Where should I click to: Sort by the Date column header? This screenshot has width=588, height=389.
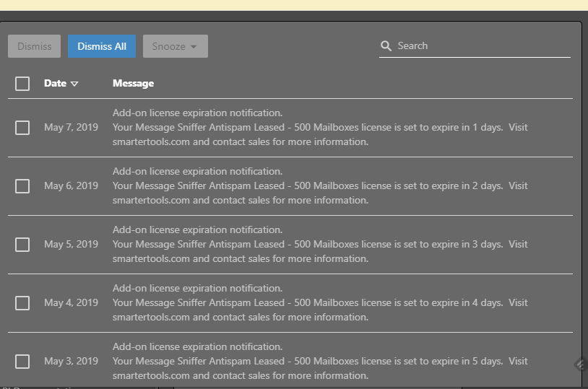pyautogui.click(x=55, y=84)
